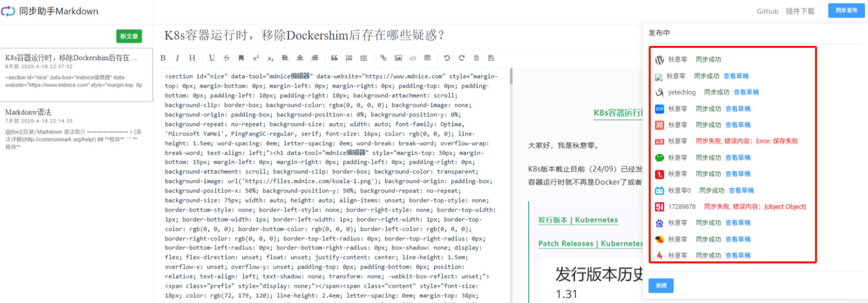Apply strikethrough formatting

(226, 58)
